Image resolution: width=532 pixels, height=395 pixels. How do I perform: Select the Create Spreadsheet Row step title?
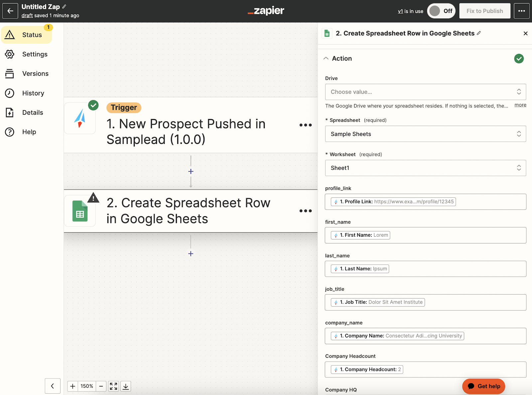click(x=188, y=211)
